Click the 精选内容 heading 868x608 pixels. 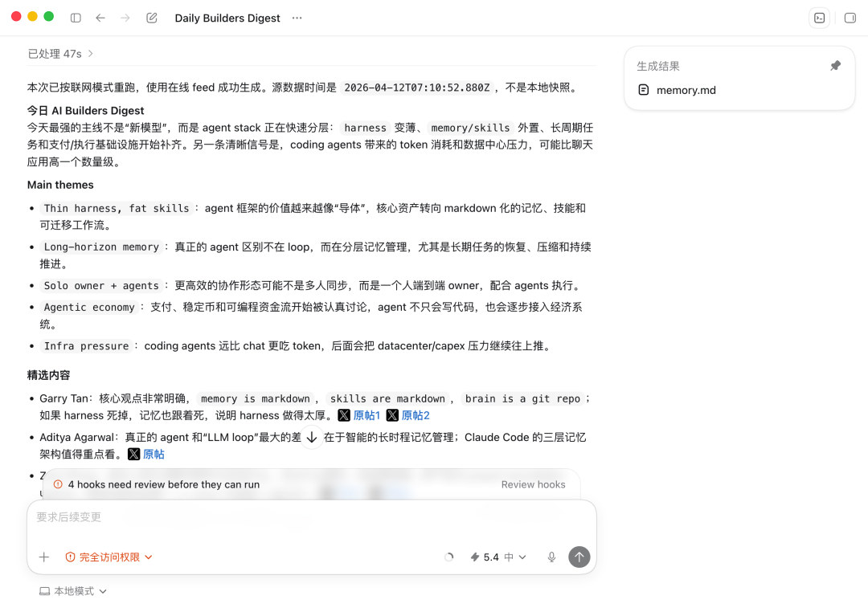pyautogui.click(x=49, y=375)
